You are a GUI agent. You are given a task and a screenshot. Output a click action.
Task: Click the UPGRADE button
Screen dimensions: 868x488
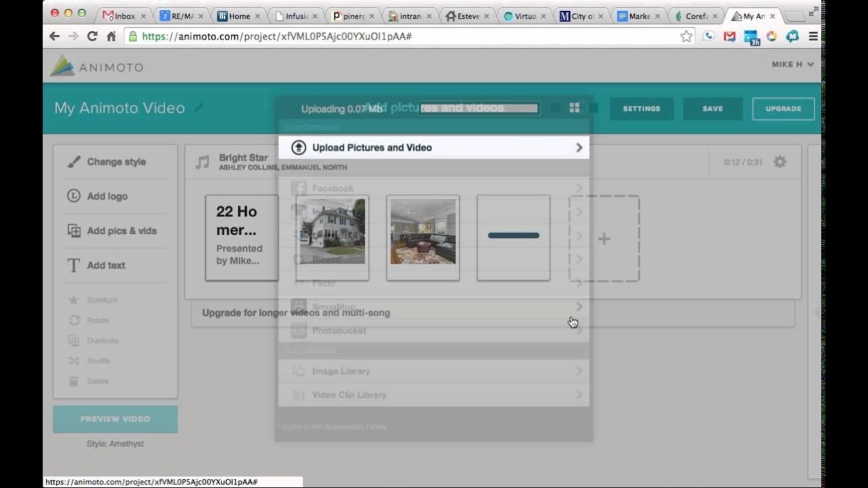[x=783, y=108]
